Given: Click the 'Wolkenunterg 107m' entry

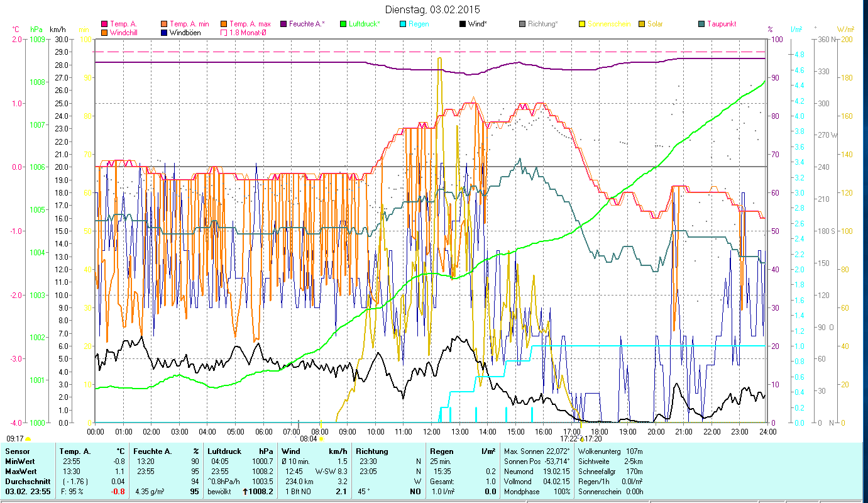Looking at the screenshot, I should pyautogui.click(x=609, y=451).
